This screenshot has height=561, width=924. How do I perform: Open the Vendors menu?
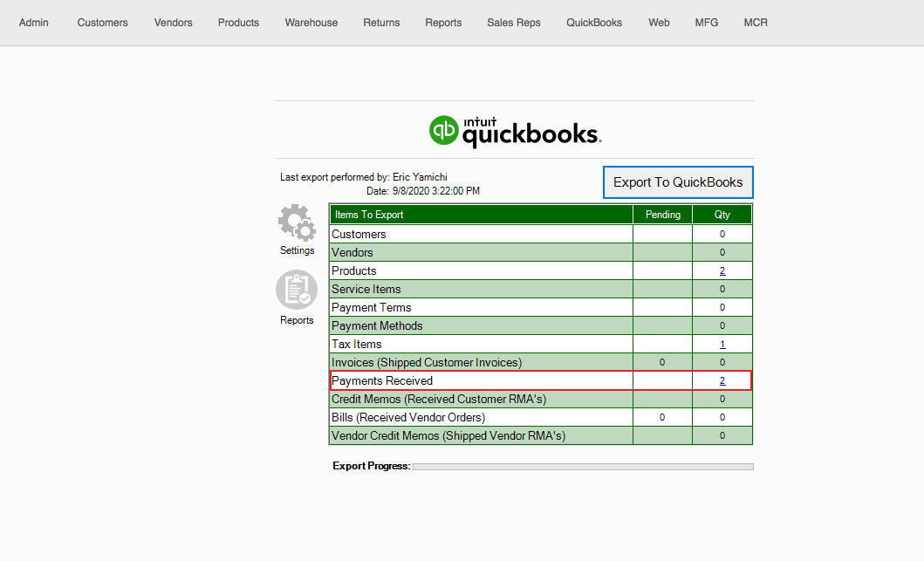pyautogui.click(x=173, y=23)
